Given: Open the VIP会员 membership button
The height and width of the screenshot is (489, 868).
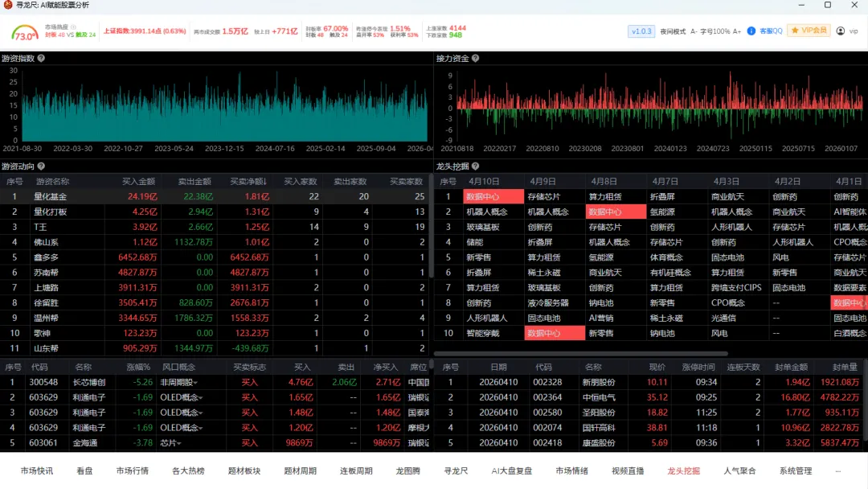Looking at the screenshot, I should tap(809, 31).
